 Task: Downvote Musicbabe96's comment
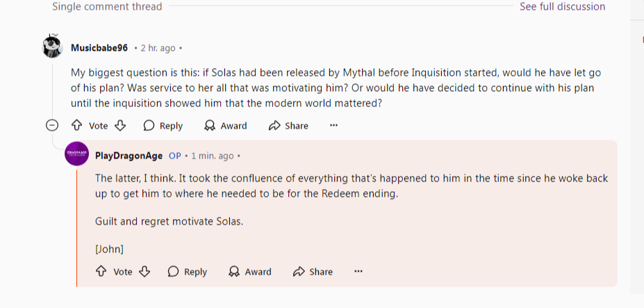click(x=120, y=126)
